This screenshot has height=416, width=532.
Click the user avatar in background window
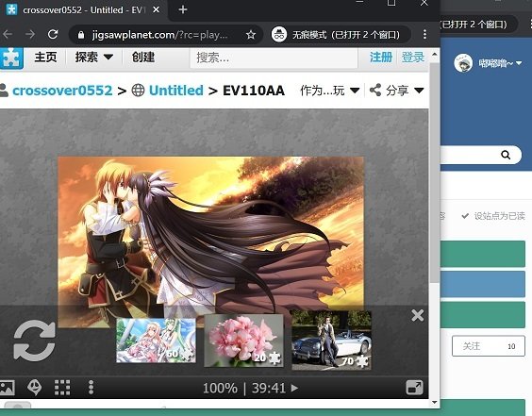tap(463, 63)
